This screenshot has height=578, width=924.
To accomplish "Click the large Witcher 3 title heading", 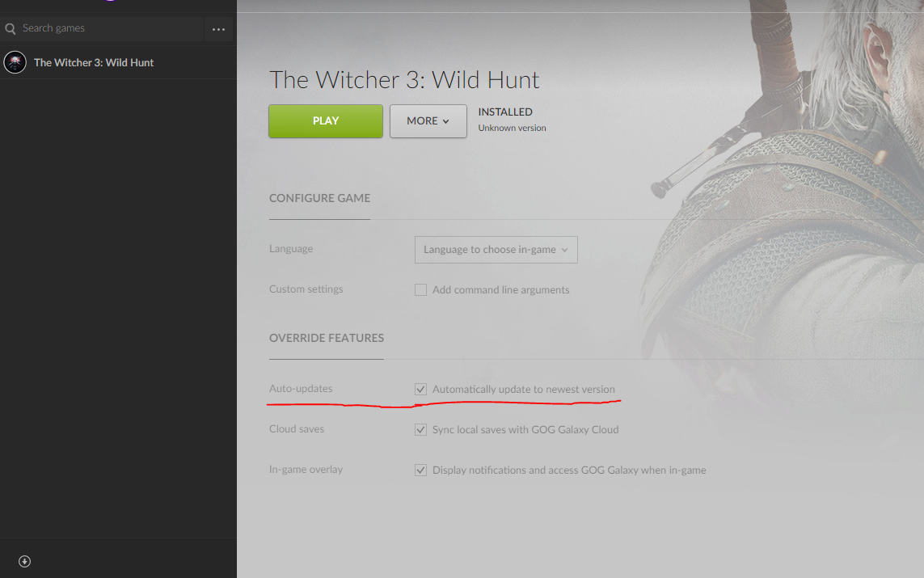I will pyautogui.click(x=404, y=79).
